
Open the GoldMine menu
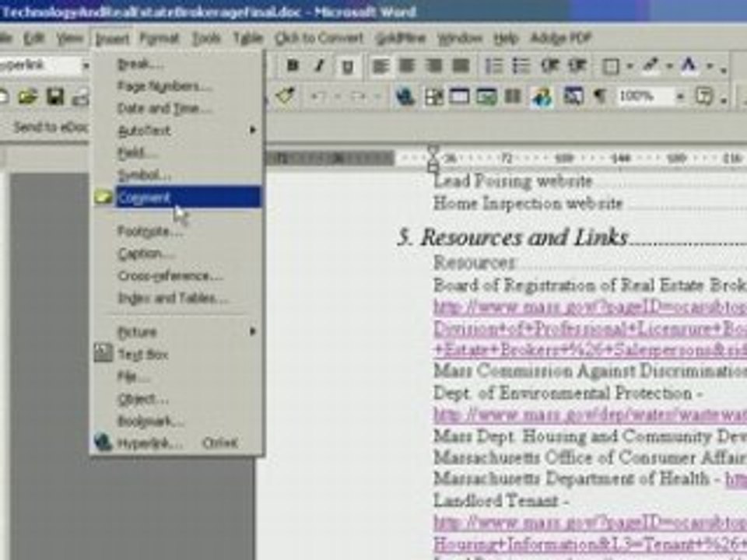tap(400, 38)
